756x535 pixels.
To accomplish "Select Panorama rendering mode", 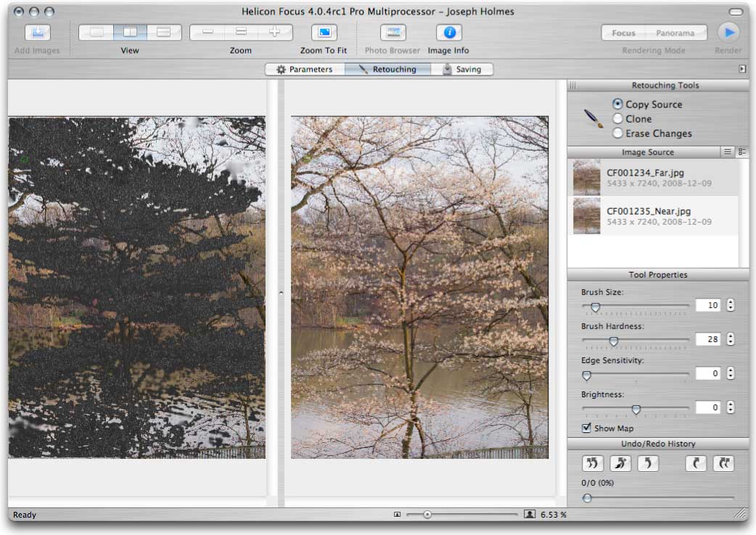I will point(675,33).
